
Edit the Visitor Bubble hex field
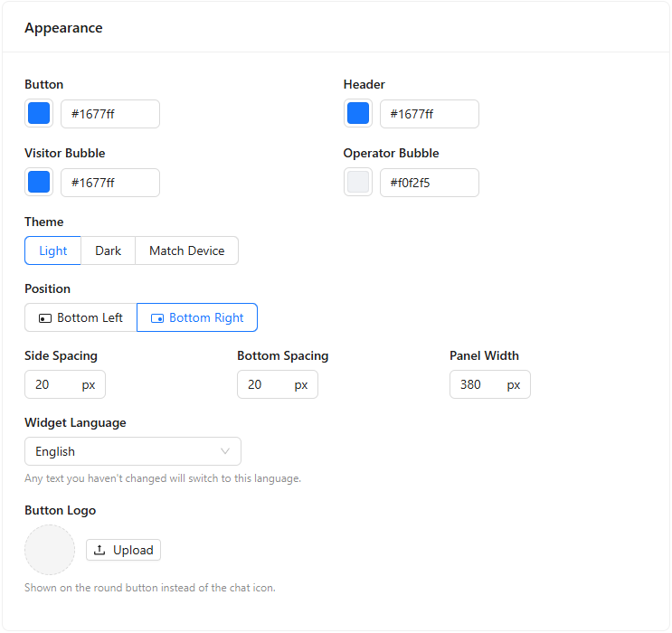(110, 182)
